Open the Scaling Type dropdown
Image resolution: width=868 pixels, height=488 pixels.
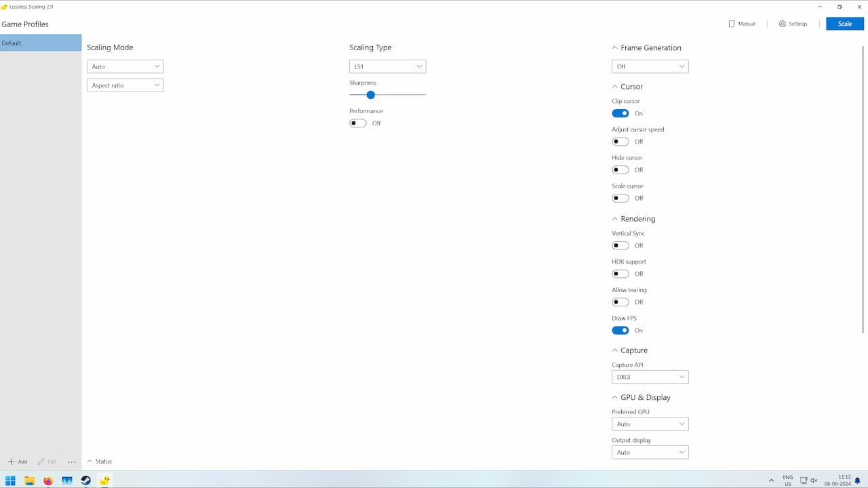tap(387, 66)
